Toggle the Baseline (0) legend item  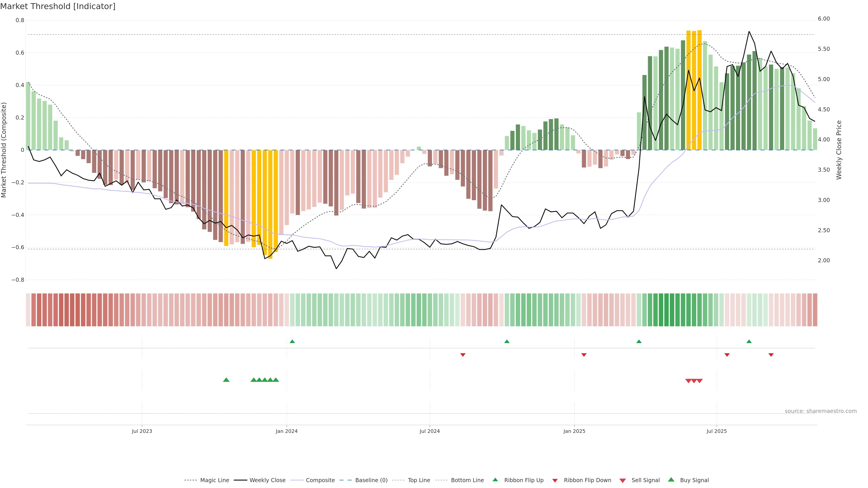371,480
